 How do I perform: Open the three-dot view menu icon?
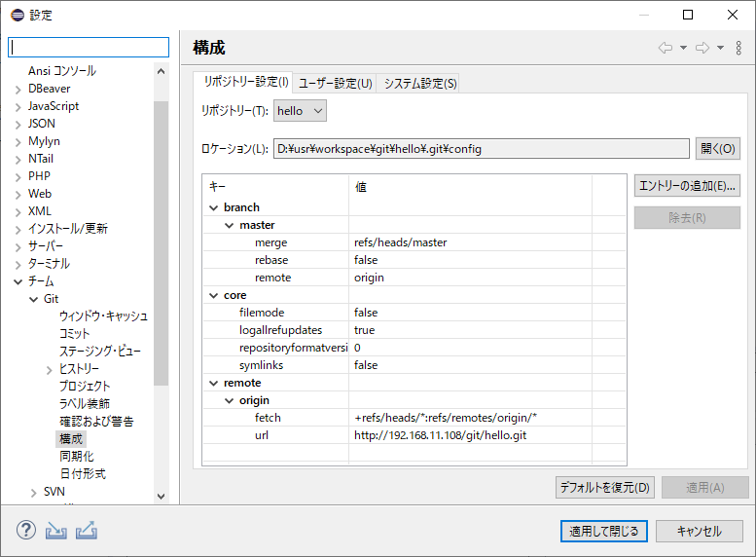click(x=738, y=48)
